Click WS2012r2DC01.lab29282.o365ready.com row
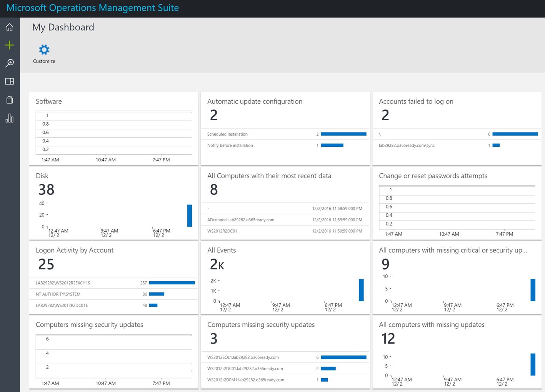Viewport: 545px width, 392px height. tap(285, 369)
